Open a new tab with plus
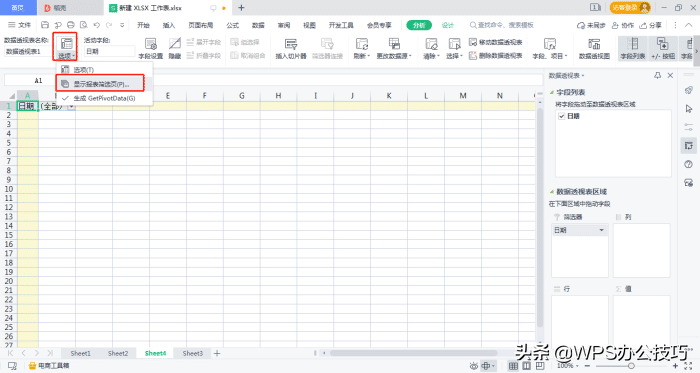The width and height of the screenshot is (700, 373). [x=241, y=8]
